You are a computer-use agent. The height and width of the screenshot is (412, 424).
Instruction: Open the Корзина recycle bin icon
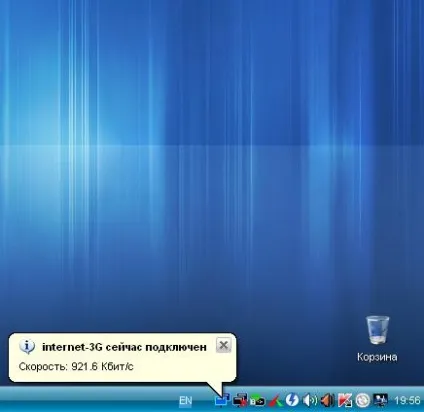click(x=377, y=330)
